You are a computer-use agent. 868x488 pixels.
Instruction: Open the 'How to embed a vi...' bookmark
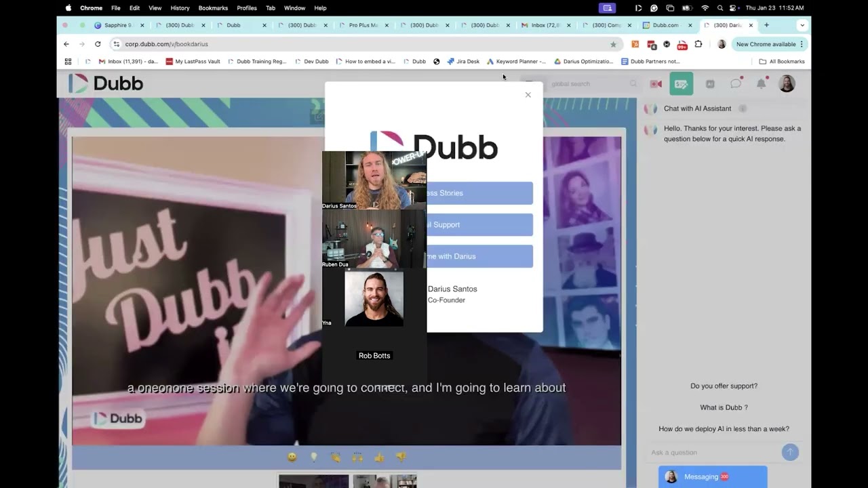(x=366, y=61)
